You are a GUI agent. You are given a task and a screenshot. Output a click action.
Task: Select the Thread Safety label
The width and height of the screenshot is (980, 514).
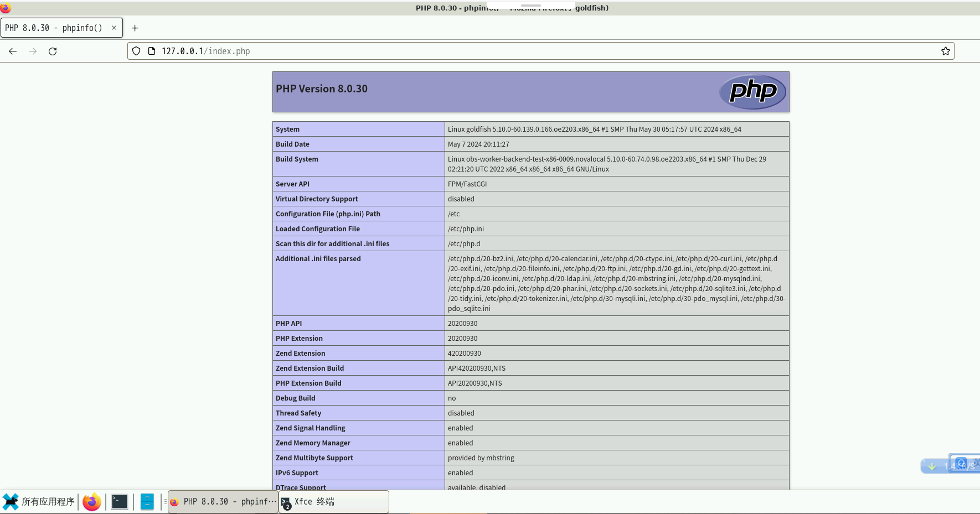click(x=298, y=413)
